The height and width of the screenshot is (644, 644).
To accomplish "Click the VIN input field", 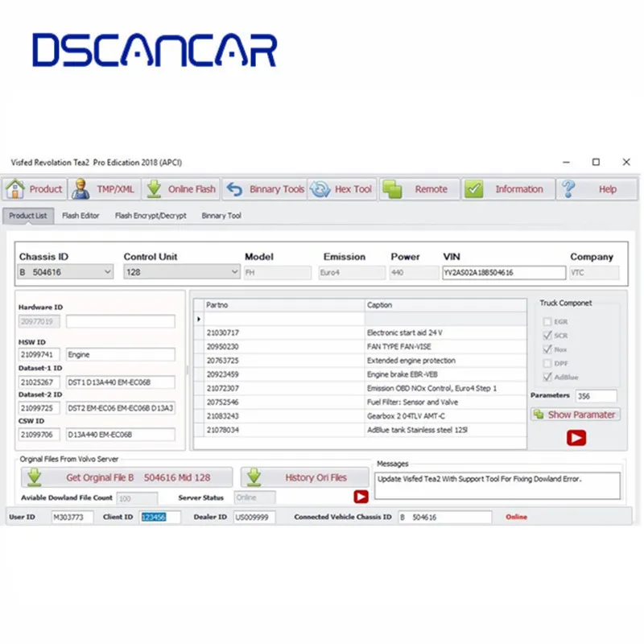I will click(504, 272).
